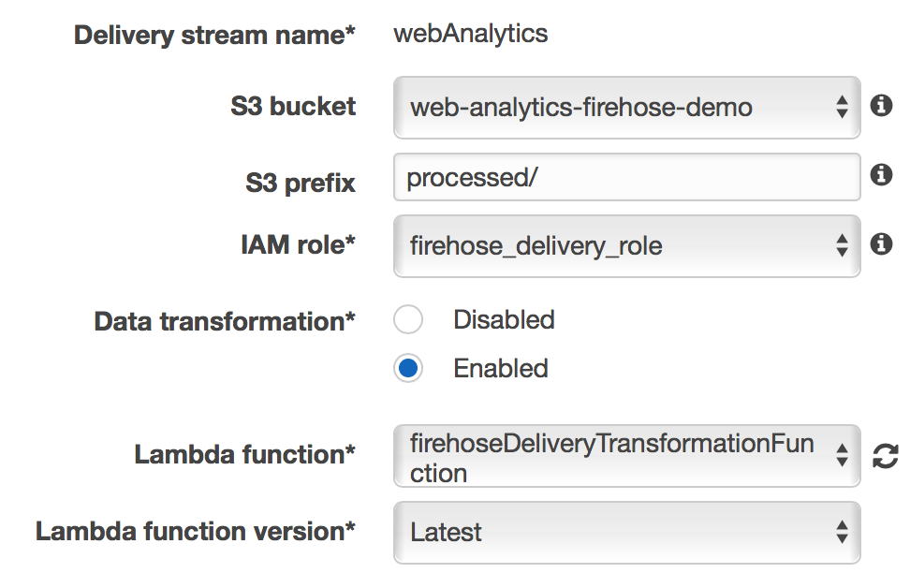Refresh the Lambda function list
Viewport: 910px width, 588px height.
[x=885, y=457]
